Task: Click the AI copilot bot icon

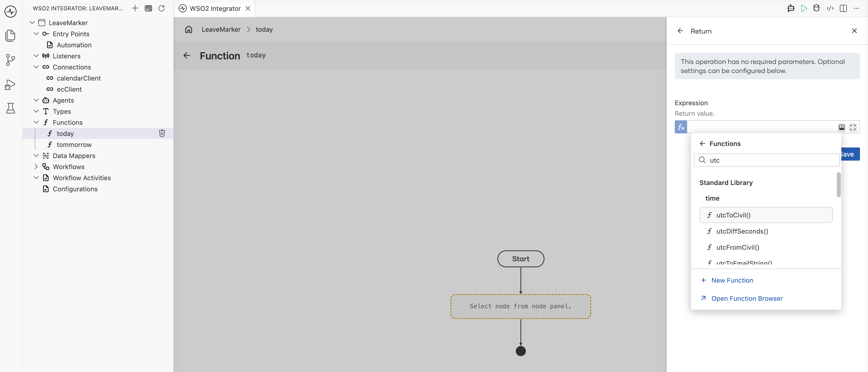Action: coord(791,8)
